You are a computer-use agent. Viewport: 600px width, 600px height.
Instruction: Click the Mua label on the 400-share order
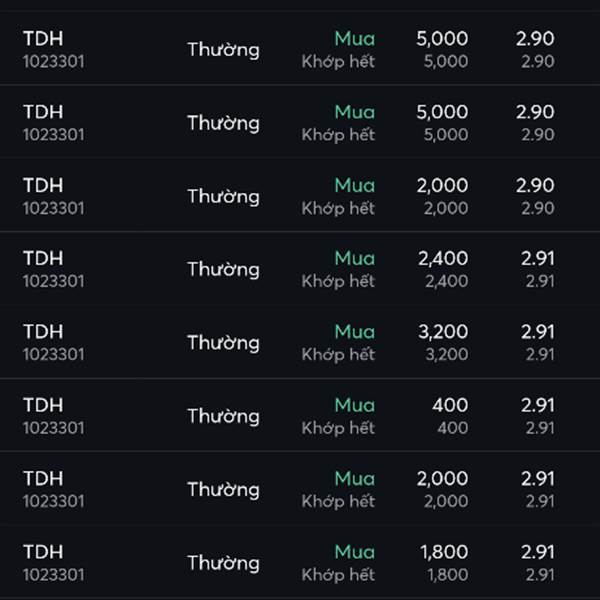(354, 405)
